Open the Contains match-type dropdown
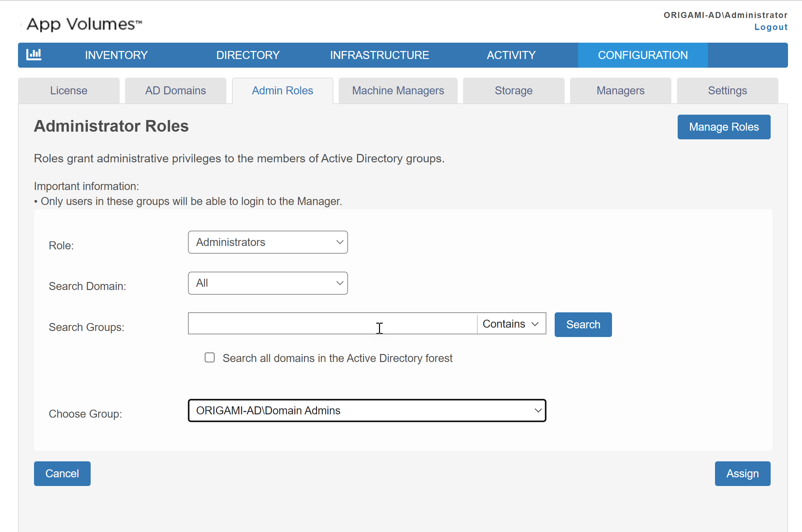 [511, 324]
